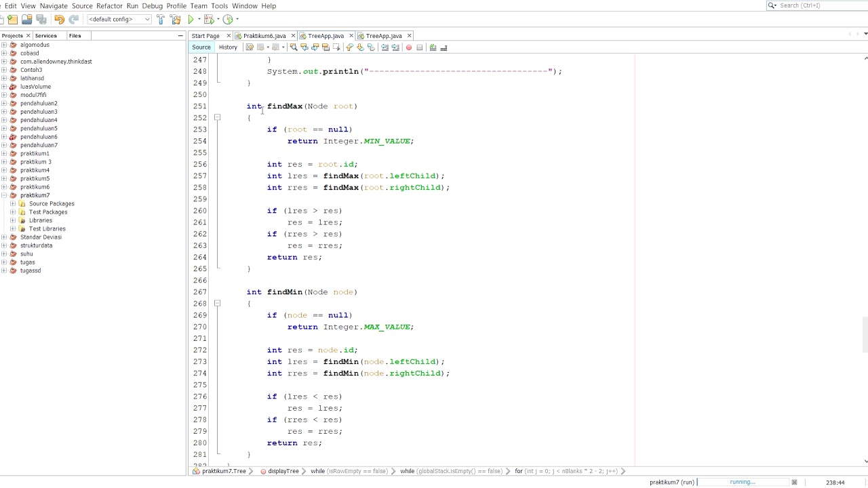Image resolution: width=868 pixels, height=488 pixels.
Task: Close the Praktikum6.java tab
Action: (294, 36)
